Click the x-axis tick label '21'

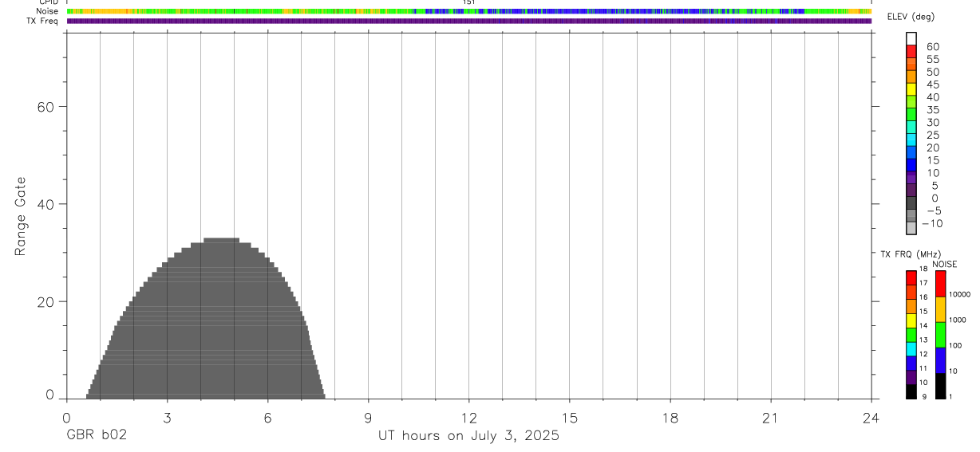tap(770, 418)
